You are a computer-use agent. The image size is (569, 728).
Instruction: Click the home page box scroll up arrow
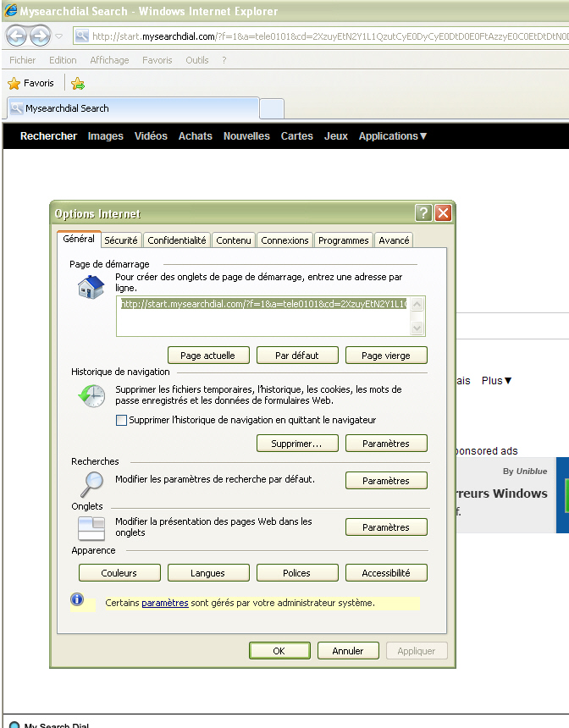click(x=417, y=305)
